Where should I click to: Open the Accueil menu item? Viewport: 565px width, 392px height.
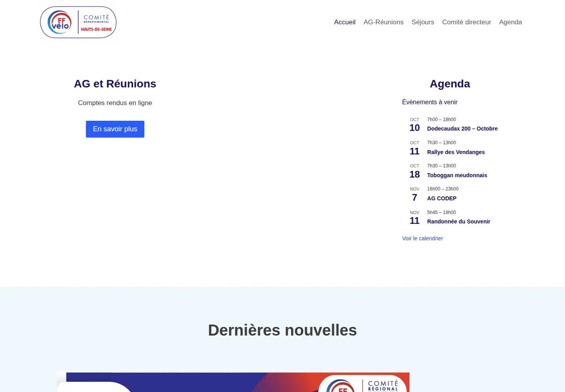(344, 22)
